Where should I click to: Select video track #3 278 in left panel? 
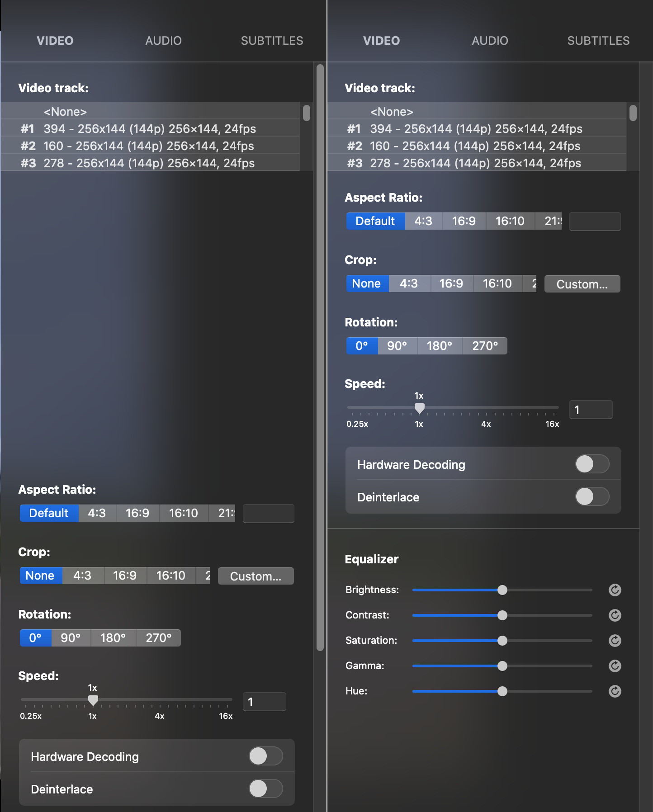[x=150, y=163]
